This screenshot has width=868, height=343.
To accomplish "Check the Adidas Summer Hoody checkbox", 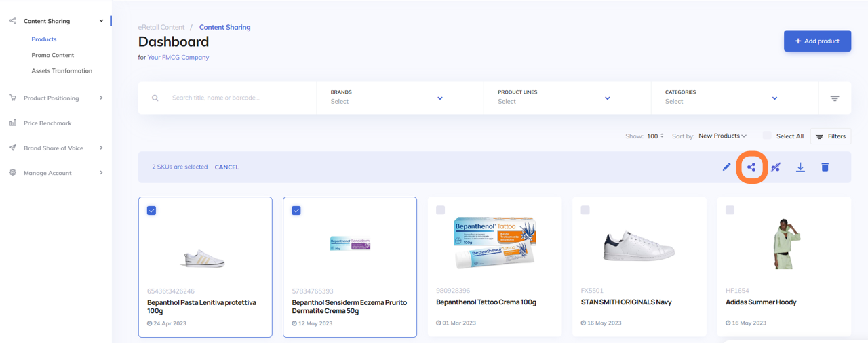I will point(730,210).
